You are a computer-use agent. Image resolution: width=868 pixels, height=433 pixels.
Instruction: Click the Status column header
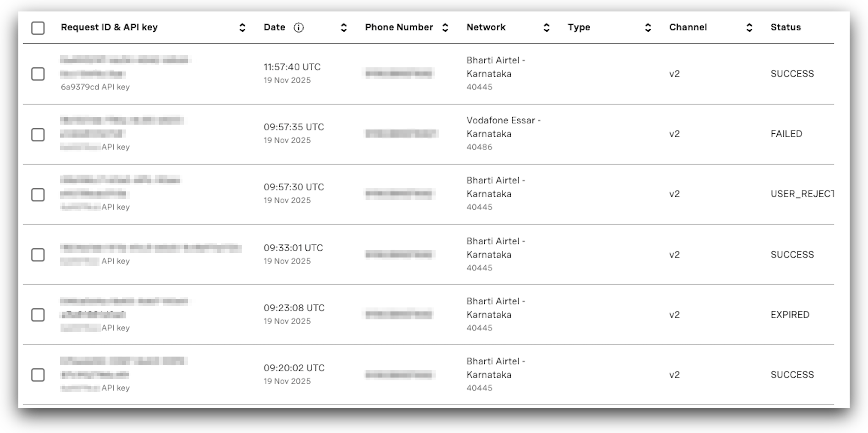click(x=785, y=27)
